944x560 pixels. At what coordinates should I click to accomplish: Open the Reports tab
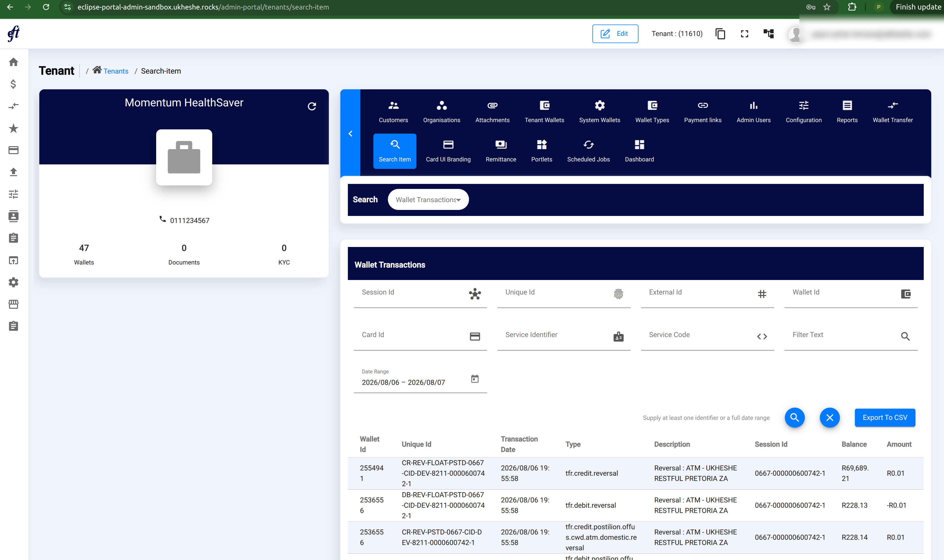[x=847, y=112]
